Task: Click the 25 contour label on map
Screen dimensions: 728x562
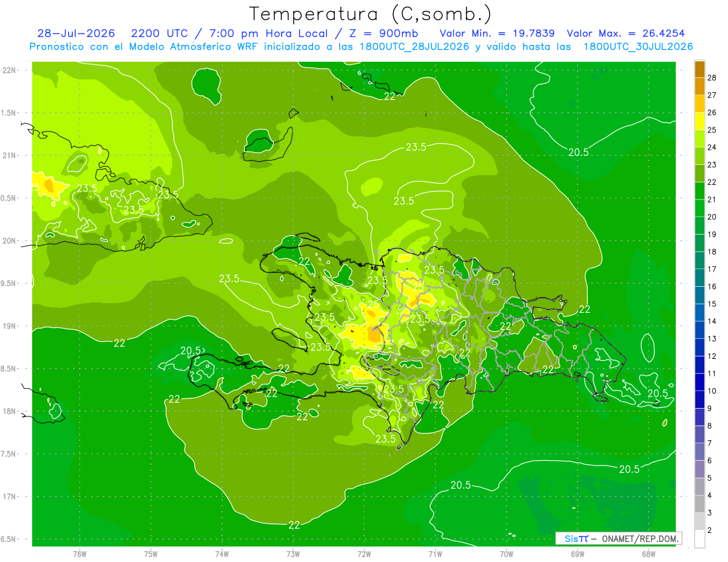Action: click(374, 304)
